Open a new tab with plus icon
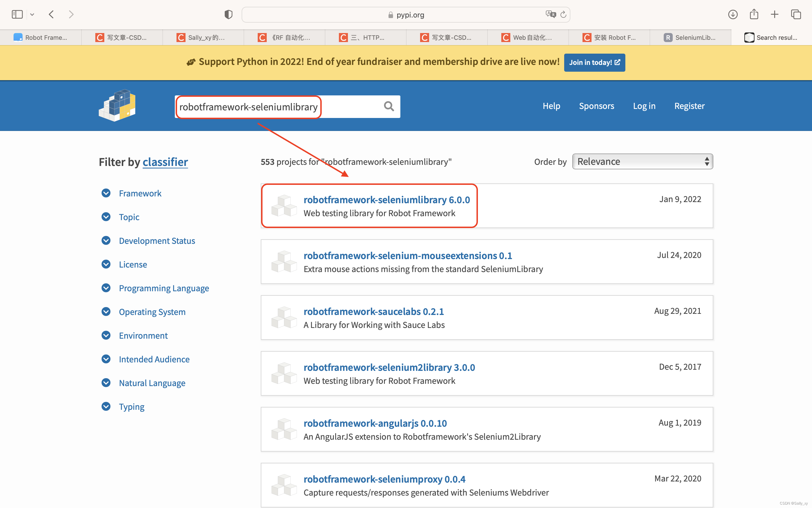812x508 pixels. (775, 14)
